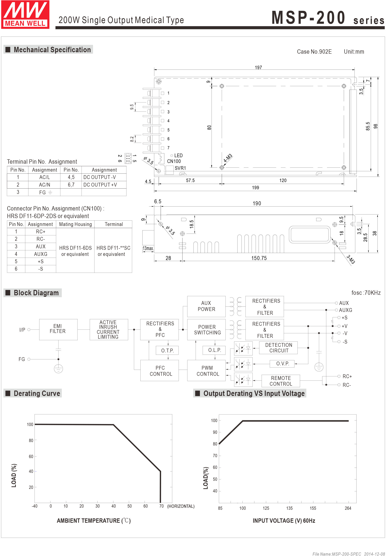Click the 'CN100' connector label
The height and width of the screenshot is (558, 392).
[174, 161]
